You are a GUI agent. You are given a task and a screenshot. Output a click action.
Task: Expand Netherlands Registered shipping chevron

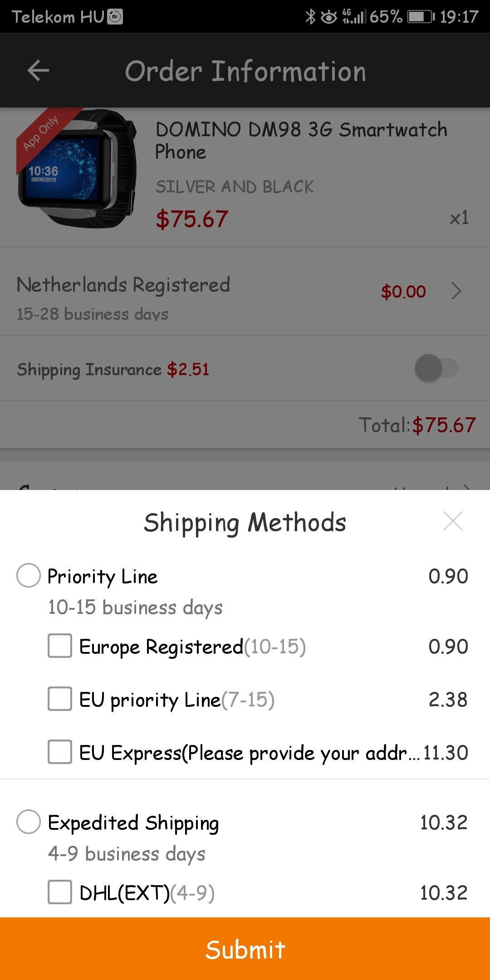pos(456,291)
